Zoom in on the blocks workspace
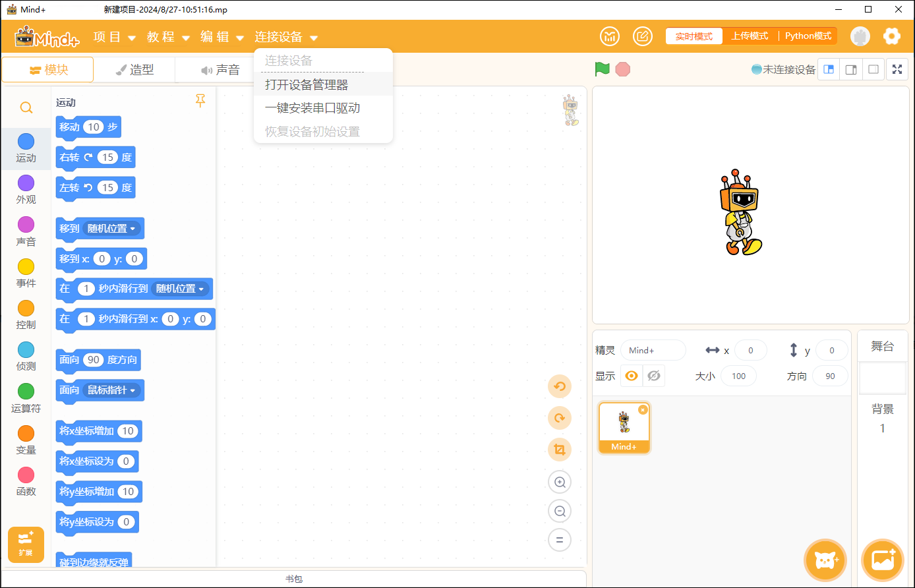The height and width of the screenshot is (588, 915). coord(559,482)
